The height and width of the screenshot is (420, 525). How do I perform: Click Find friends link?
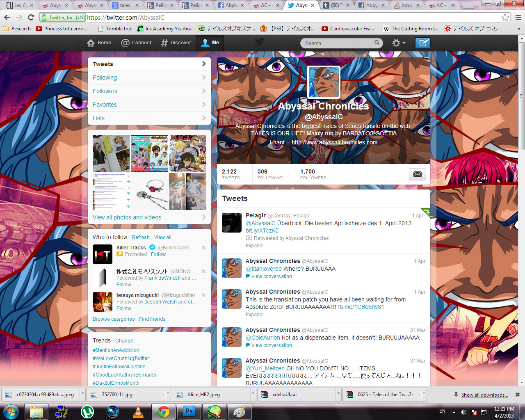152,319
